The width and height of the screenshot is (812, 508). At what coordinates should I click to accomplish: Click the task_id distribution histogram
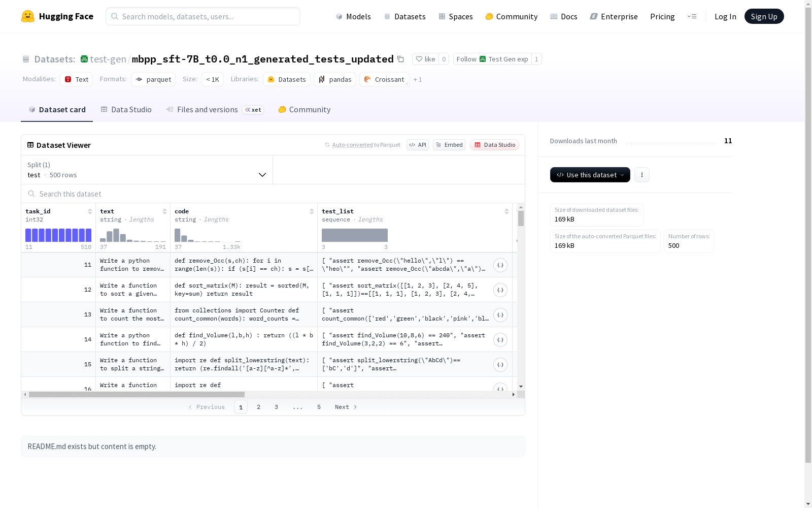(58, 235)
